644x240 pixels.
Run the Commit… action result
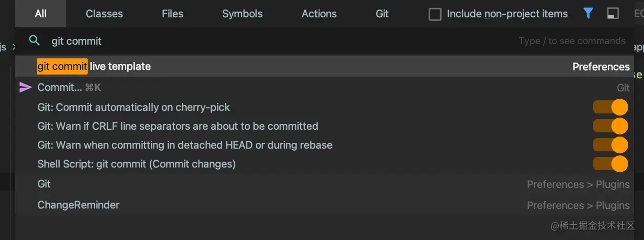(x=324, y=88)
